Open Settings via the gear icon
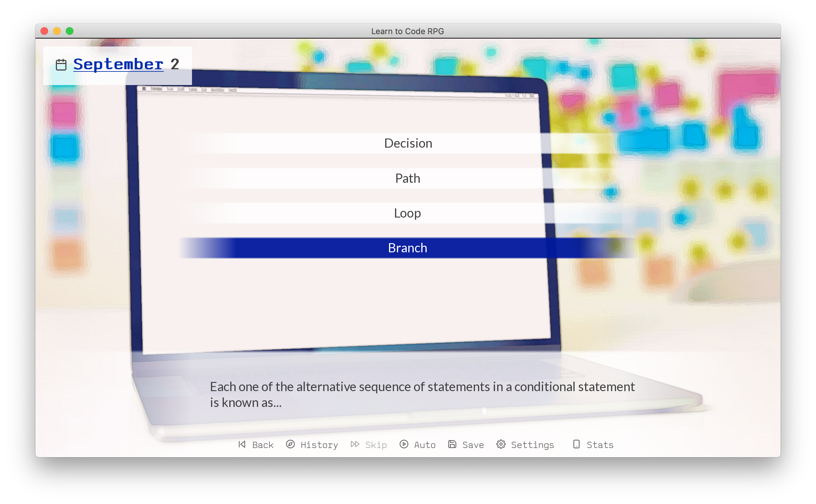This screenshot has height=504, width=816. (501, 444)
